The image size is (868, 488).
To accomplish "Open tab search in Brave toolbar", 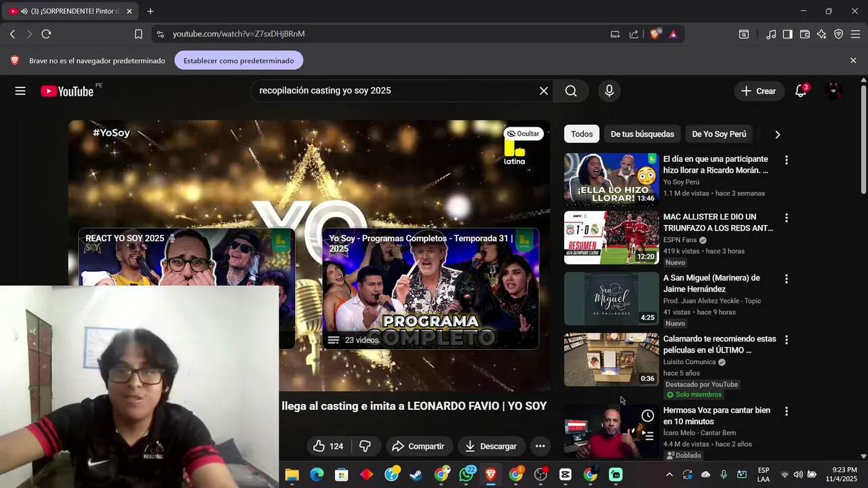I will click(x=744, y=34).
